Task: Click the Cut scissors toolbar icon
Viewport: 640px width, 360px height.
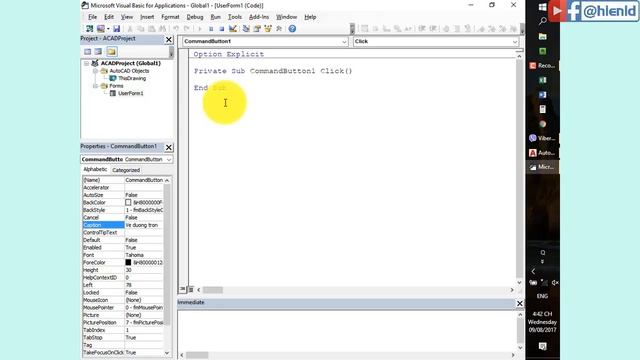Action: coord(130,29)
